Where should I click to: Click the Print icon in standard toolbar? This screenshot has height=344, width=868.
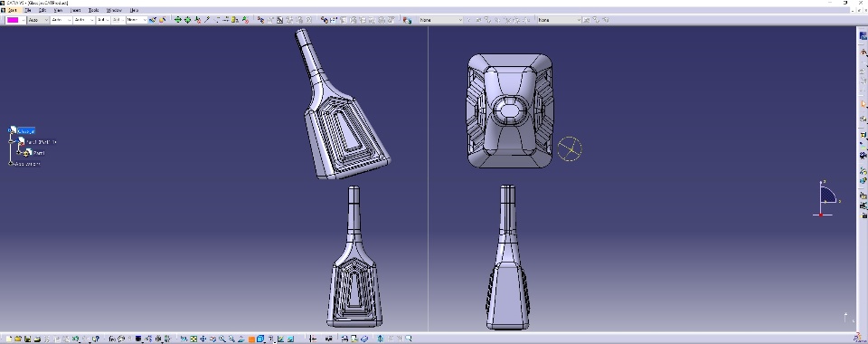point(37,339)
